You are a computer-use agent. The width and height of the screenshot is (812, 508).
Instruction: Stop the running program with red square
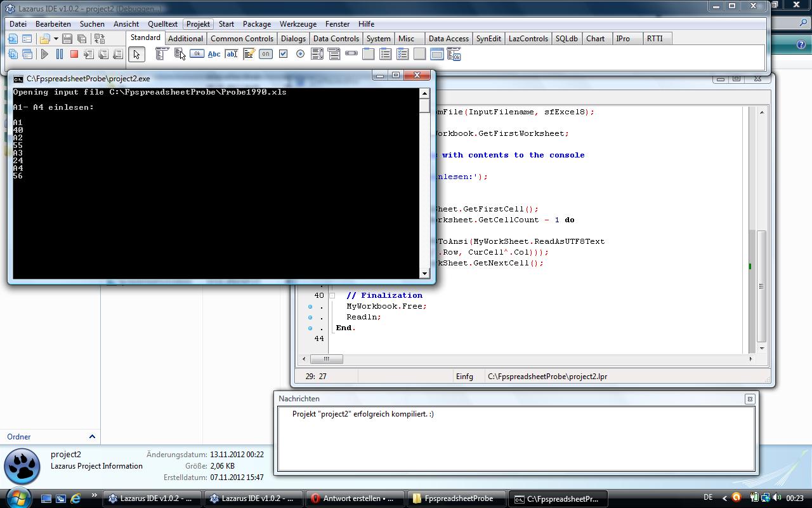pos(74,55)
